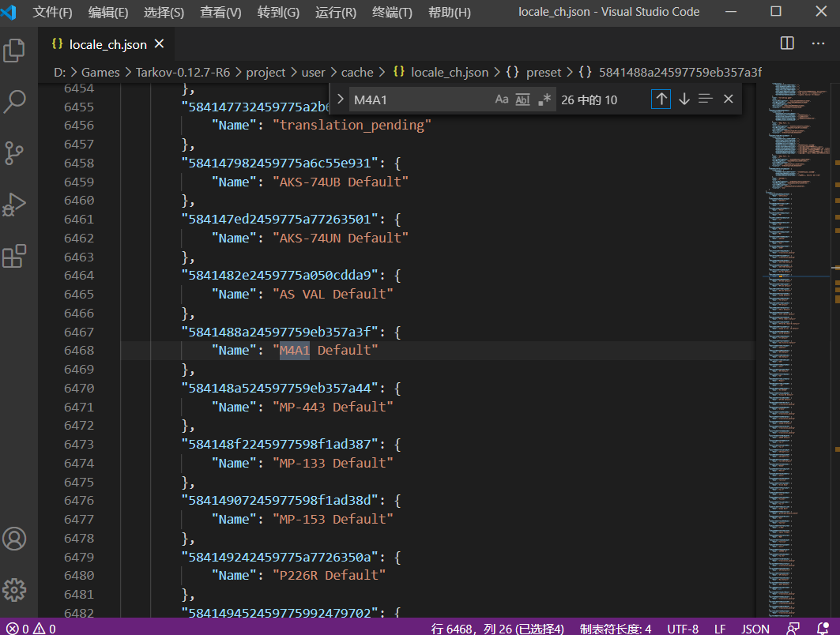Click the tab size setting 制表符长度: 4
The height and width of the screenshot is (635, 840).
pyautogui.click(x=616, y=629)
